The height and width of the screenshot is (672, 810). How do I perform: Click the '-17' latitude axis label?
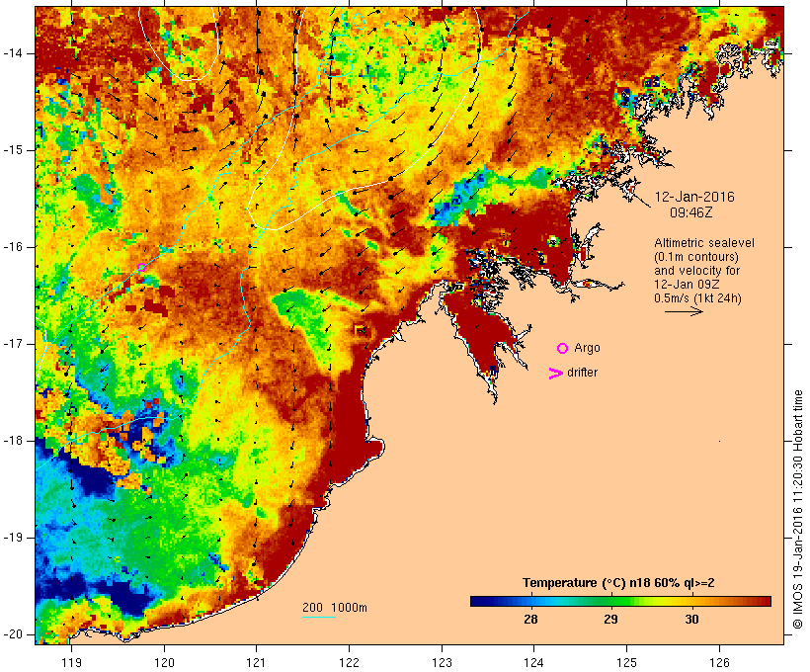[x=13, y=344]
